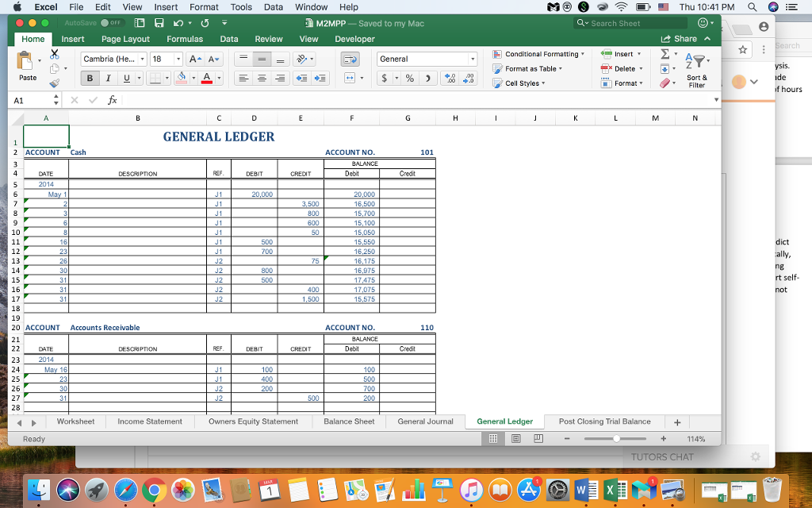Open the Tools menu in menu bar
Screen dimensions: 812x508
[241, 7]
